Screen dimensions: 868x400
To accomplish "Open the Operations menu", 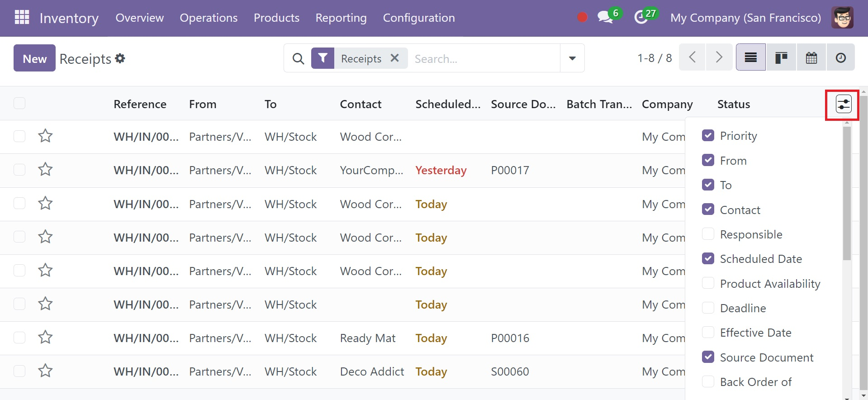I will point(209,18).
